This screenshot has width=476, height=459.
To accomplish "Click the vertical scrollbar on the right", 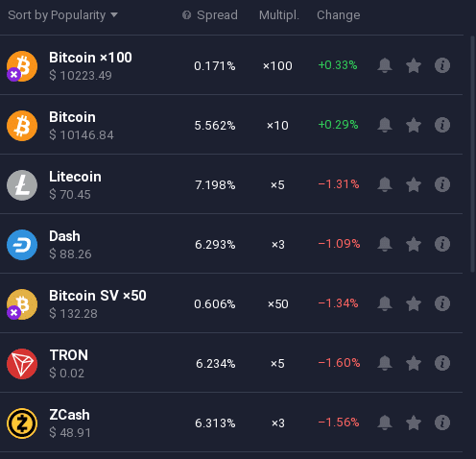I will coord(473,155).
